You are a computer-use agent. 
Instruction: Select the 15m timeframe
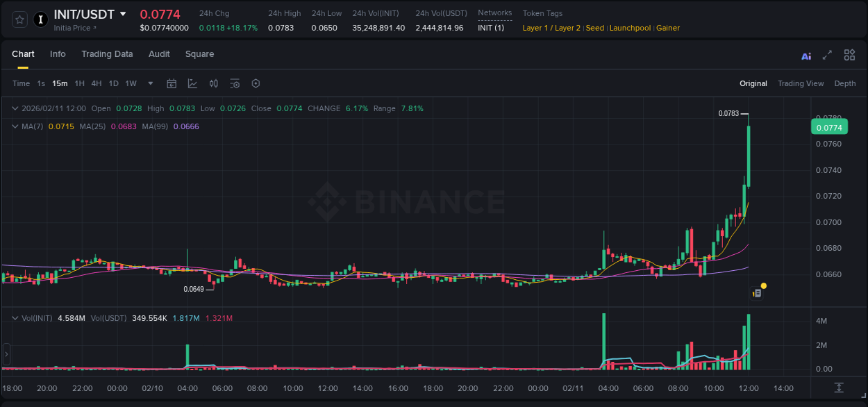click(x=60, y=83)
